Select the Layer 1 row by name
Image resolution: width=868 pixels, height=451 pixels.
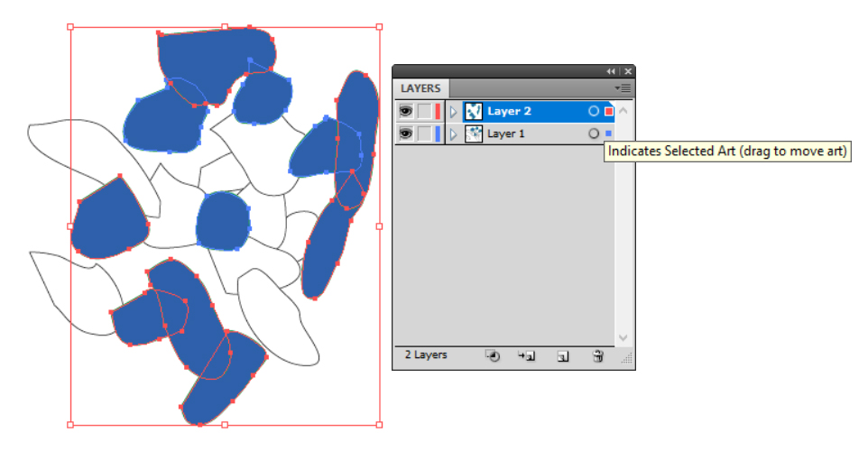pos(505,133)
